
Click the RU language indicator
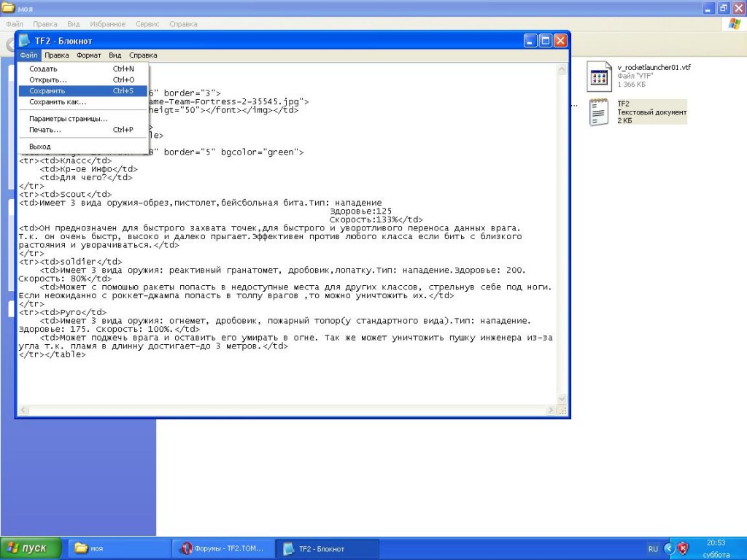point(653,549)
